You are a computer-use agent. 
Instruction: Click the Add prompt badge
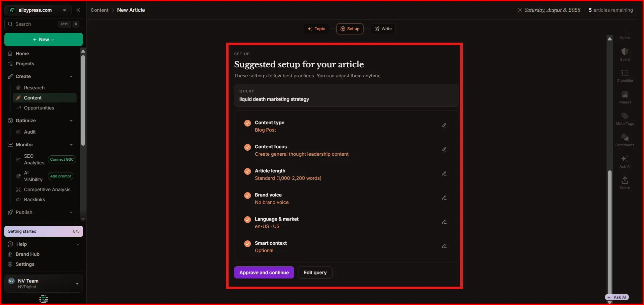pos(61,176)
